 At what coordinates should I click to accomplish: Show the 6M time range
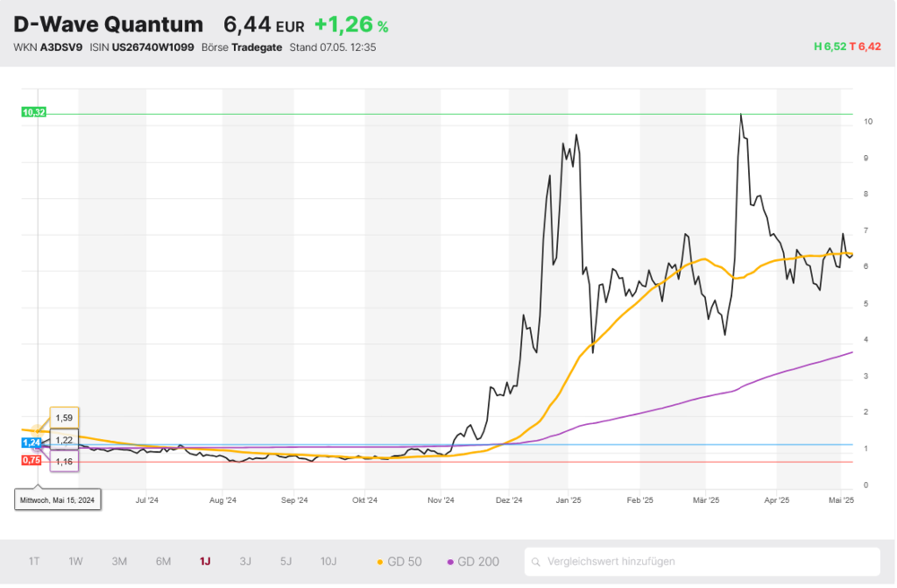pyautogui.click(x=161, y=561)
